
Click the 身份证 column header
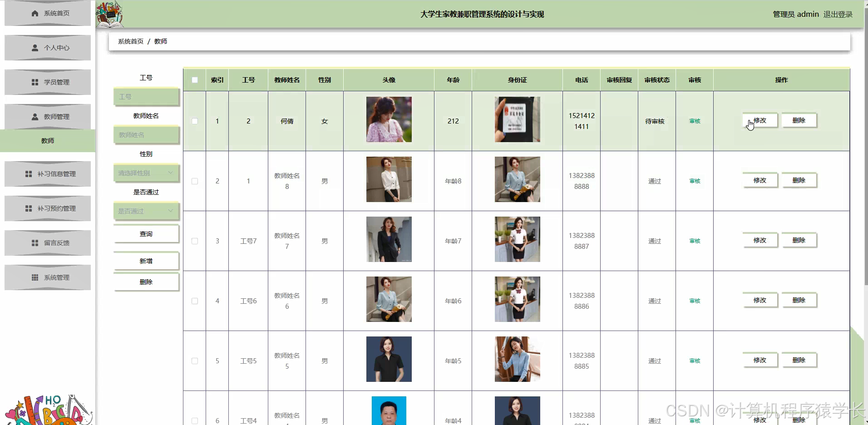[518, 80]
